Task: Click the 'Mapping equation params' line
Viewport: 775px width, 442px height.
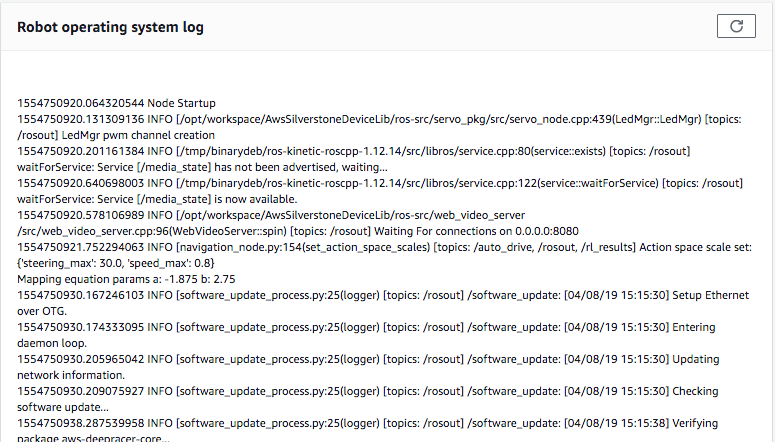Action: 125,279
